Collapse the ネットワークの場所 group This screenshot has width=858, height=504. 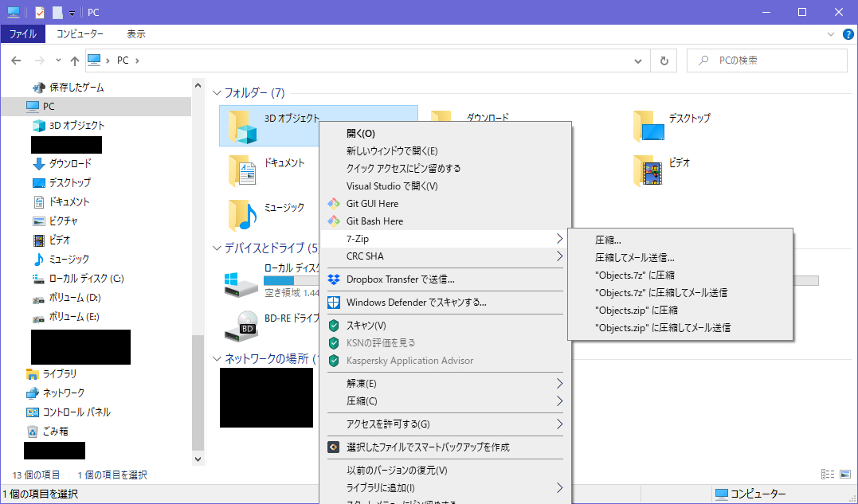[x=217, y=358]
